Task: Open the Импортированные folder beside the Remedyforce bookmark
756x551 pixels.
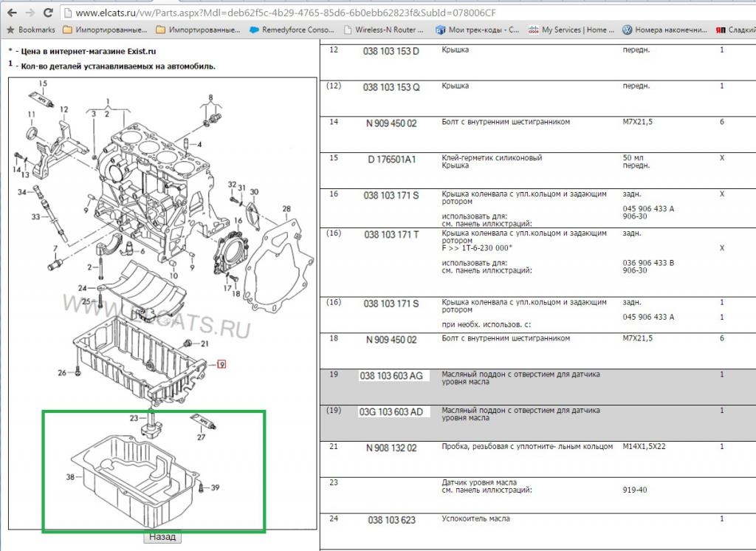Action: 198,30
